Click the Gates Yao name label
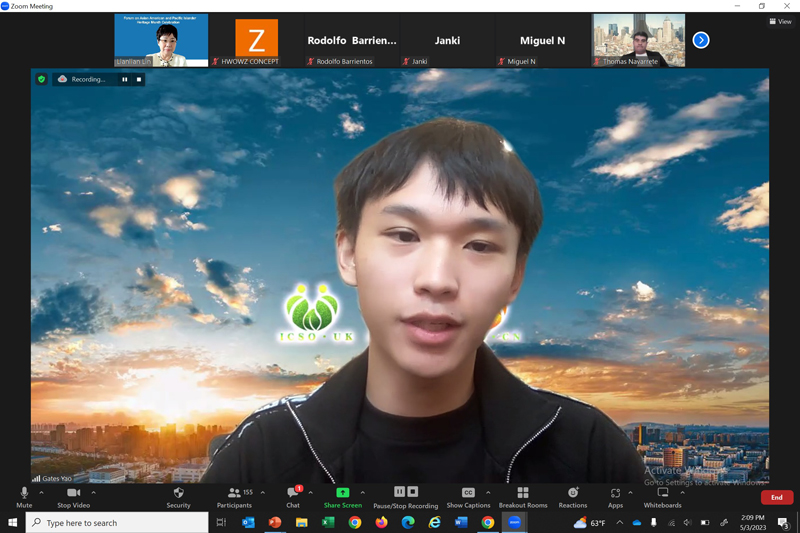 tap(57, 478)
